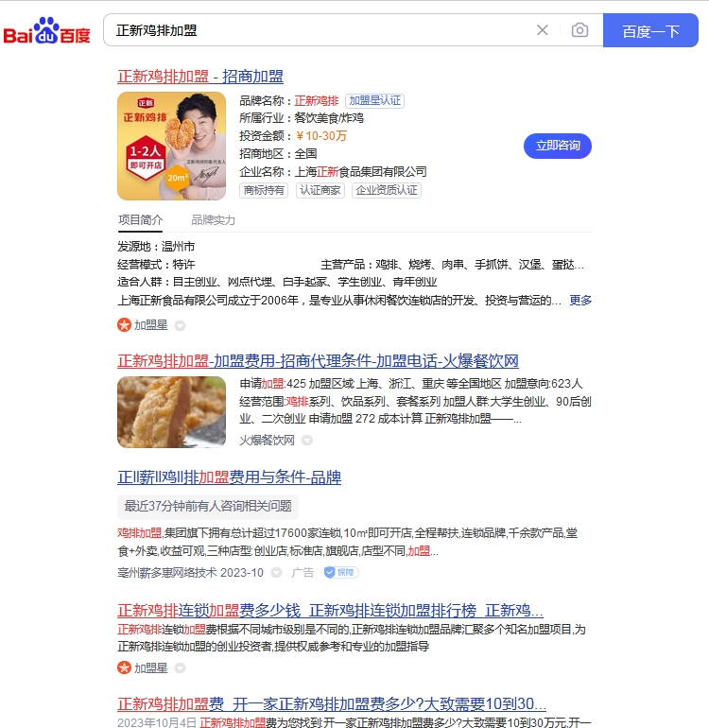
Task: Open image search via camera icon
Action: point(579,30)
